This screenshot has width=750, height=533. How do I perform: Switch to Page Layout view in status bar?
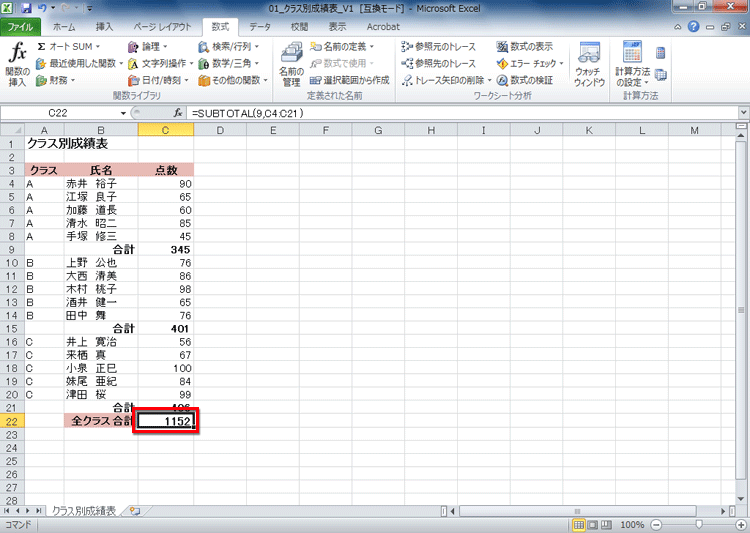(x=593, y=525)
